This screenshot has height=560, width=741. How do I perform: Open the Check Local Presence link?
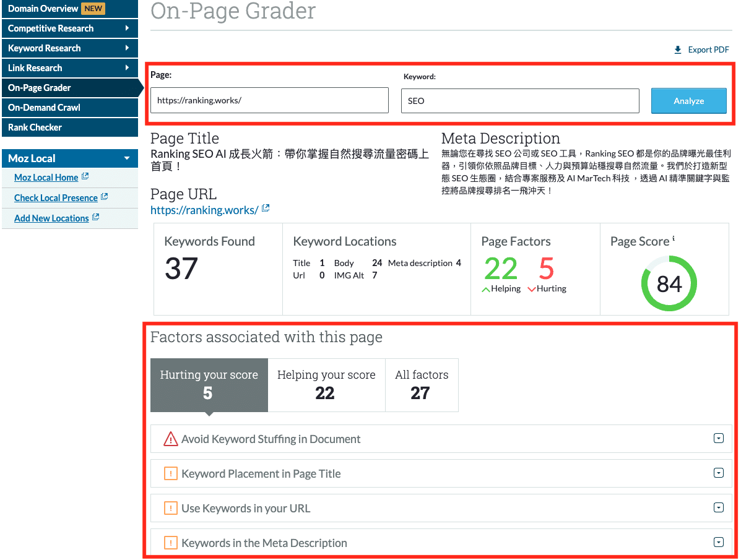[x=56, y=198]
